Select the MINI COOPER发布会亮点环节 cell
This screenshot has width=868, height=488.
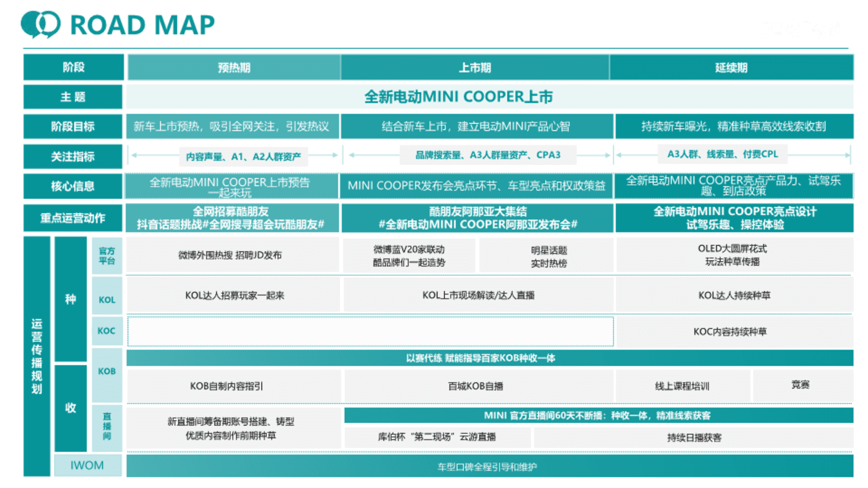476,186
